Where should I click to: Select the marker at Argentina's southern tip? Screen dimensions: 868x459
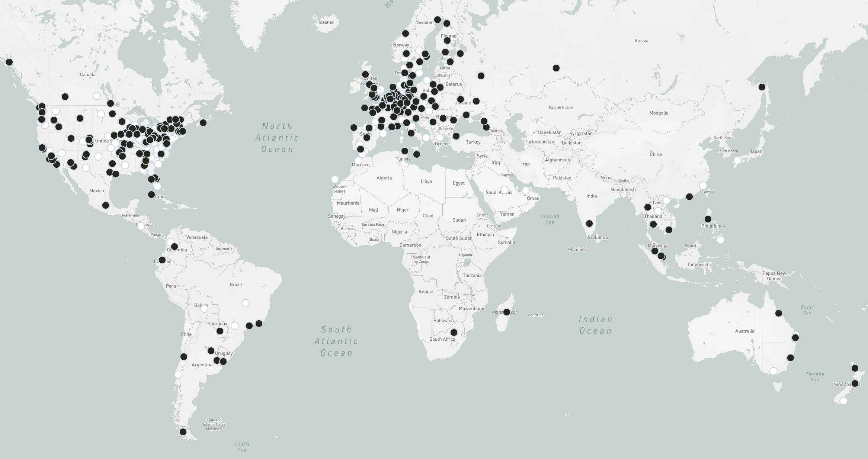(183, 432)
